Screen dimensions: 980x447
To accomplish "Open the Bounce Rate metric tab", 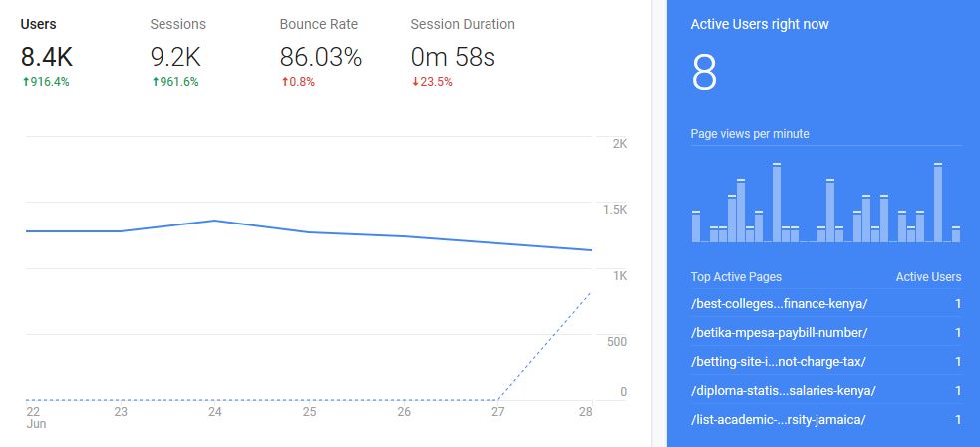I will click(318, 24).
